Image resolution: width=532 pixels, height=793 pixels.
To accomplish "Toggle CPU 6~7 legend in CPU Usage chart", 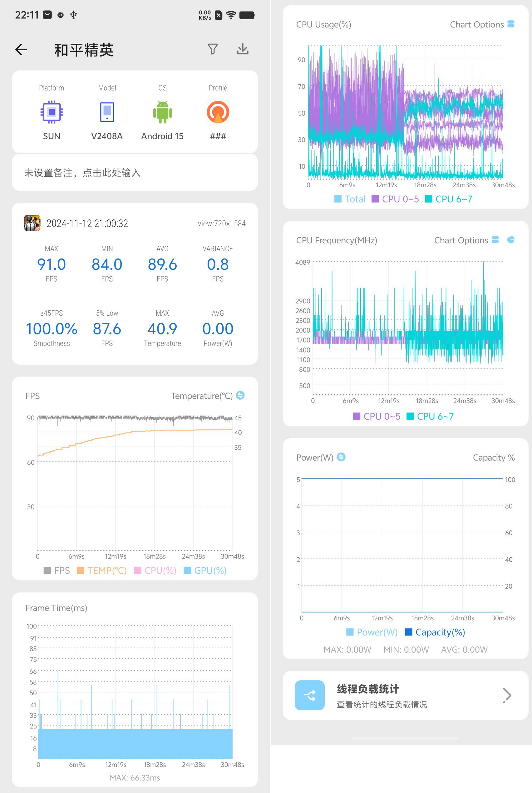I will coord(449,199).
